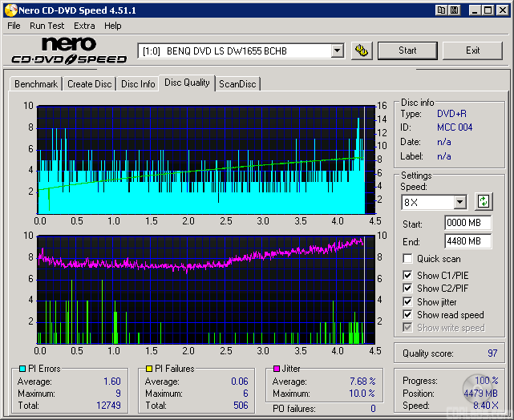Enable the Quick scan checkbox
The width and height of the screenshot is (514, 420).
tap(408, 259)
